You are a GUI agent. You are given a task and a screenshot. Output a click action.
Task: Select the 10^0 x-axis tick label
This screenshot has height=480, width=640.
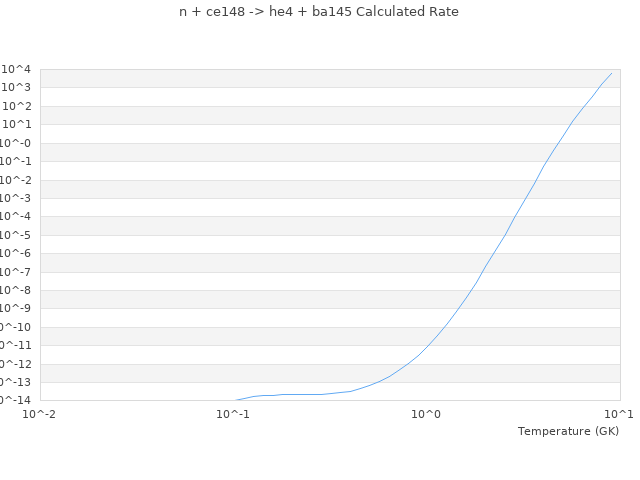pyautogui.click(x=426, y=413)
